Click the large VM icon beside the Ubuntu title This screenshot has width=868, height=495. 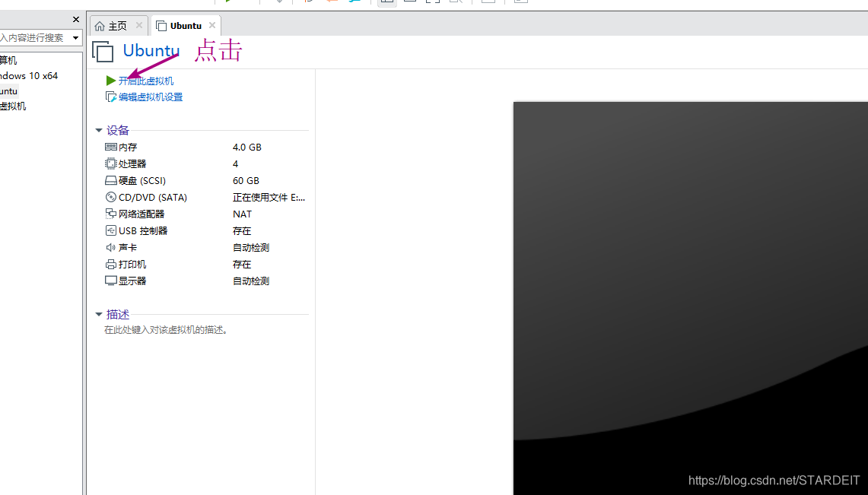(x=103, y=52)
